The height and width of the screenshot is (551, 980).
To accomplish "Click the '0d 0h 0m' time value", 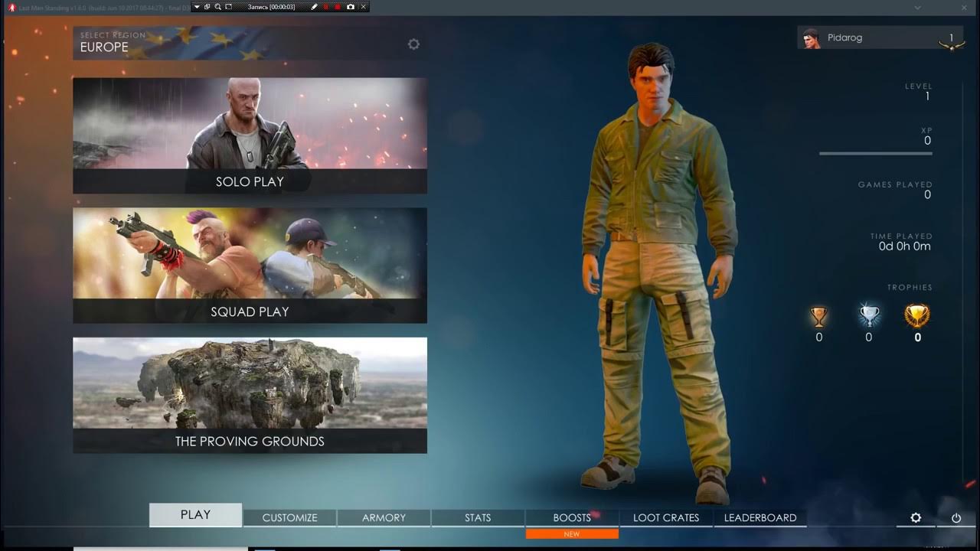I will coord(905,246).
